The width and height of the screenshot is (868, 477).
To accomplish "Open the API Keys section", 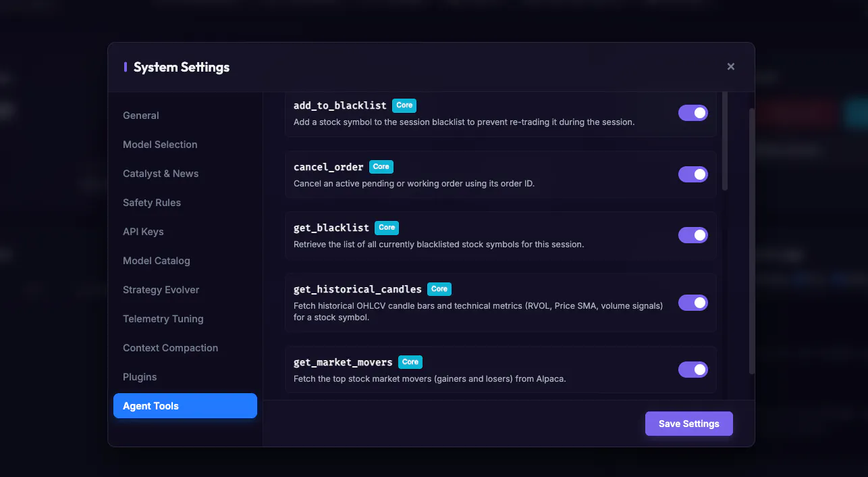I will tap(185, 232).
